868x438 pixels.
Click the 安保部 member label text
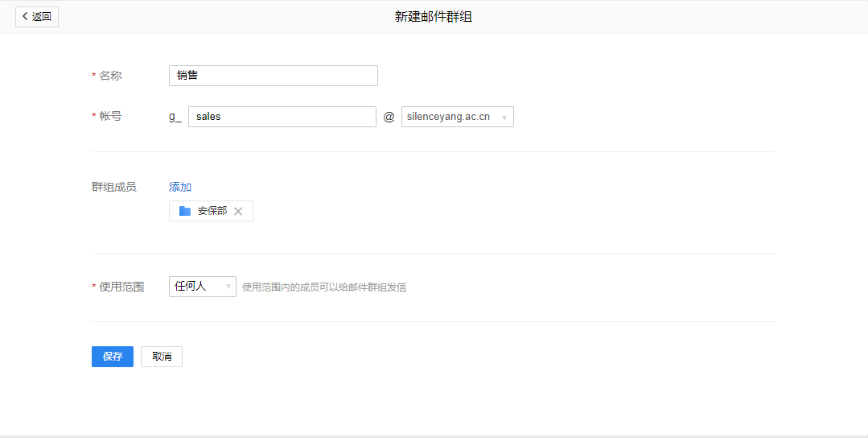[212, 211]
